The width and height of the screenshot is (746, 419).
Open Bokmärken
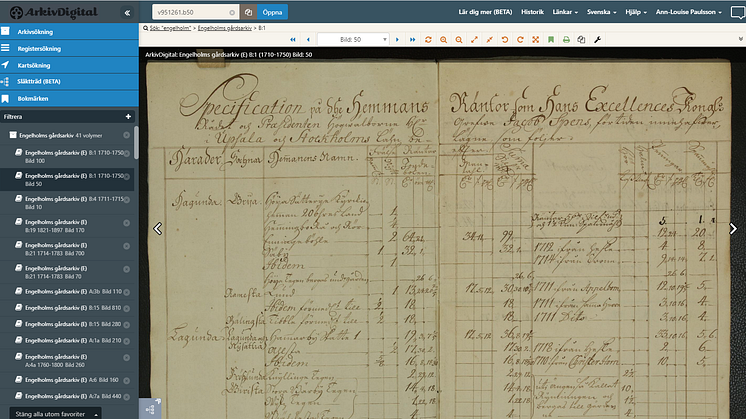(x=69, y=98)
